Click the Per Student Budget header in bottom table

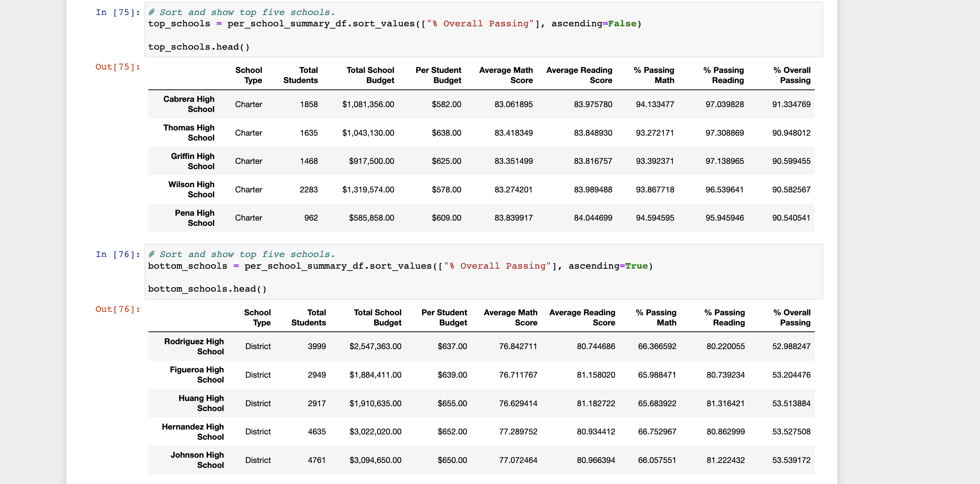tap(444, 317)
